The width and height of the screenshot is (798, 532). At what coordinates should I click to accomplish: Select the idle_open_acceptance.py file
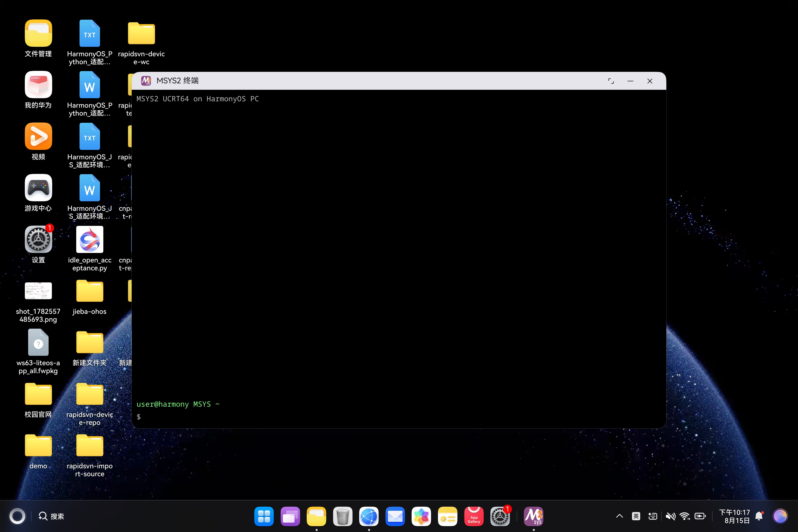(90, 239)
